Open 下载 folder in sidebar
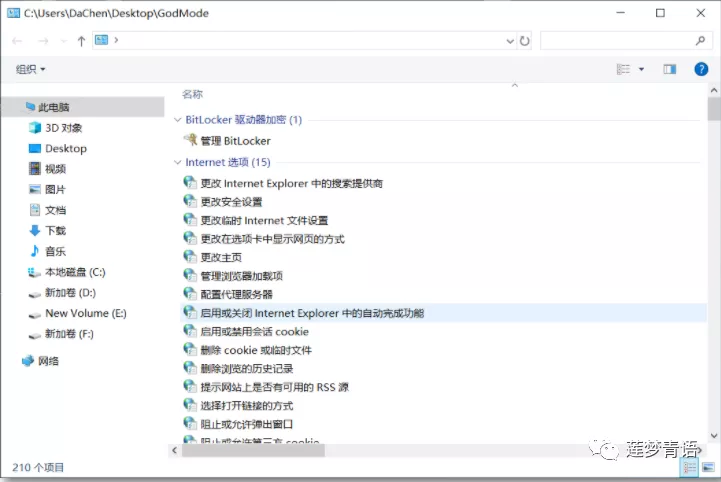 [47, 230]
